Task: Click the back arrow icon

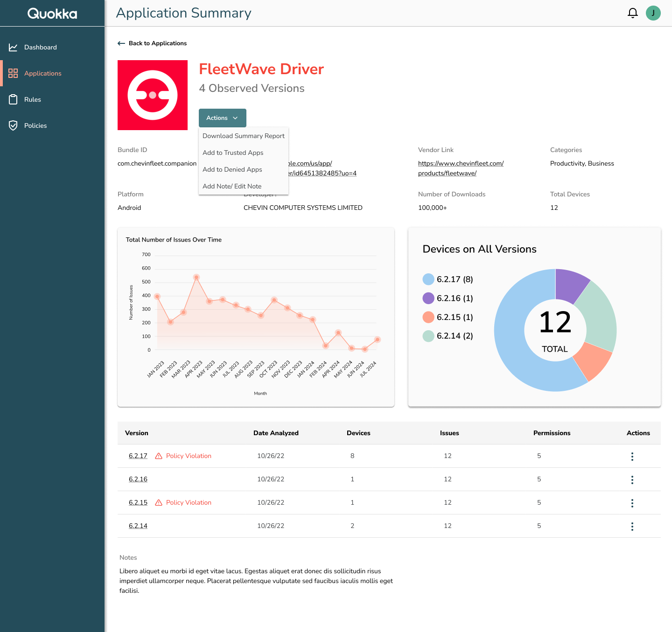Action: click(x=121, y=43)
